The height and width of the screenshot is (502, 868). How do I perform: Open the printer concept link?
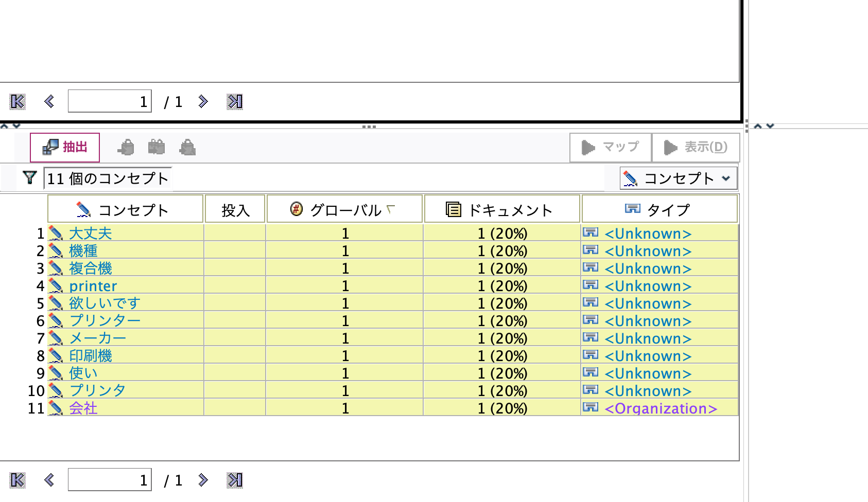93,285
